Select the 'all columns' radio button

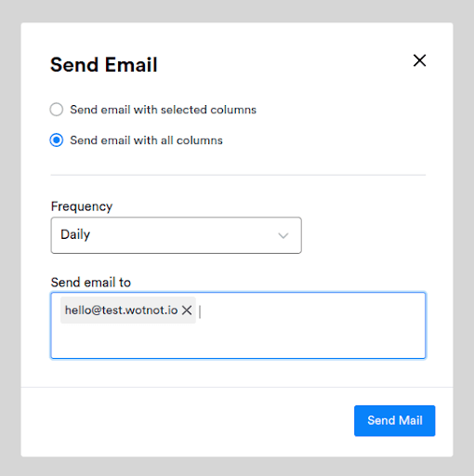(57, 140)
